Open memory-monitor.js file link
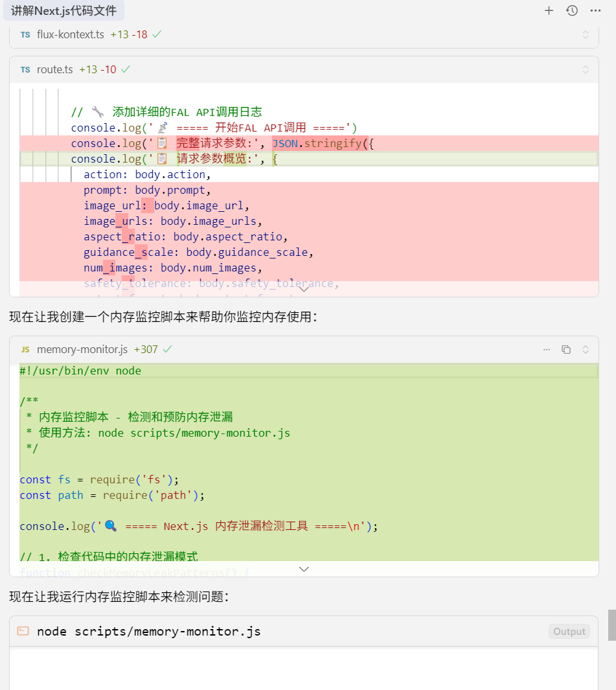616x690 pixels. tap(82, 349)
